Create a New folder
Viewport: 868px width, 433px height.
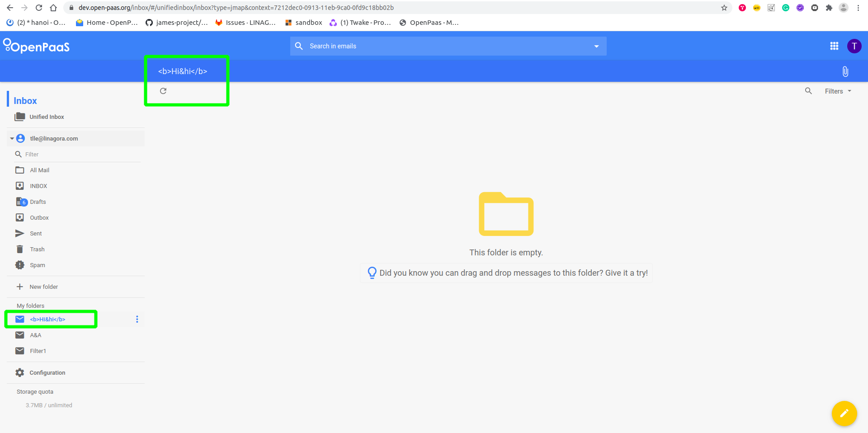click(x=43, y=287)
